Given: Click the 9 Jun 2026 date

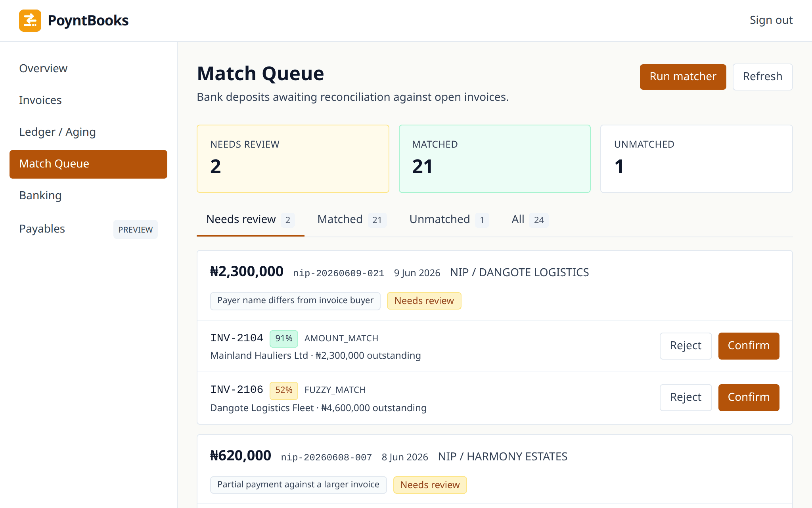Looking at the screenshot, I should [417, 273].
